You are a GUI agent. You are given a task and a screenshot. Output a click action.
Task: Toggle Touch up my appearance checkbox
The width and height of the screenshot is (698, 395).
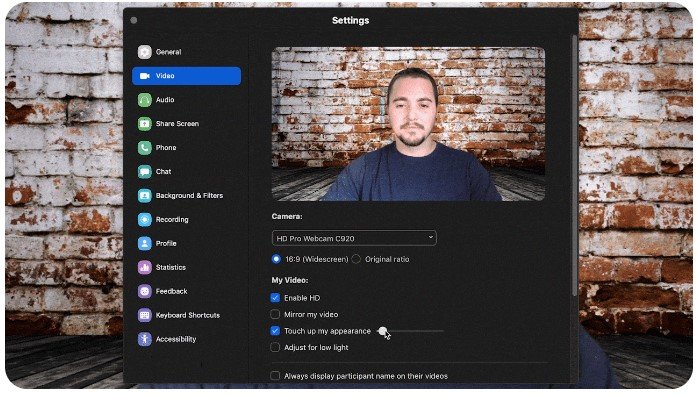(275, 331)
